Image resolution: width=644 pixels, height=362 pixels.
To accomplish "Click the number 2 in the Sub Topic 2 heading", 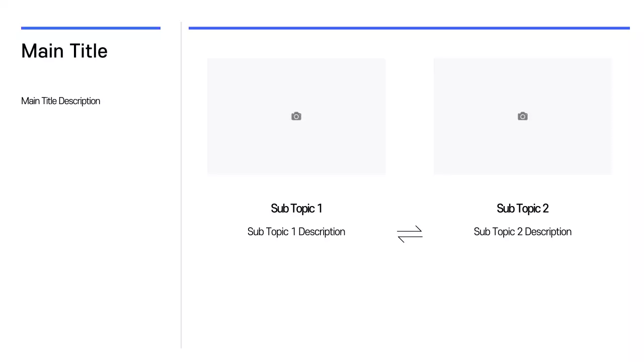I will tap(545, 209).
